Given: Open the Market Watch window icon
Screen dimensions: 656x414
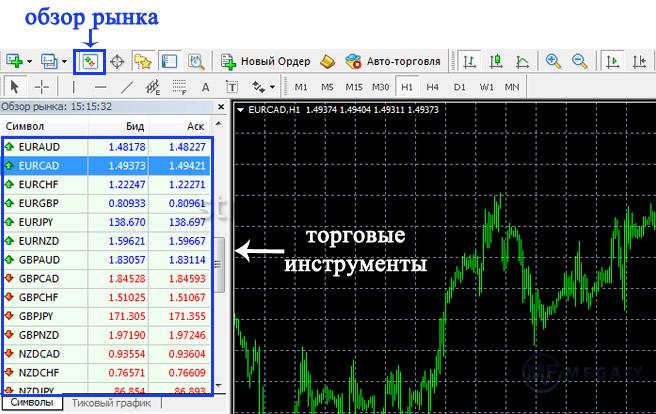Looking at the screenshot, I should [90, 61].
